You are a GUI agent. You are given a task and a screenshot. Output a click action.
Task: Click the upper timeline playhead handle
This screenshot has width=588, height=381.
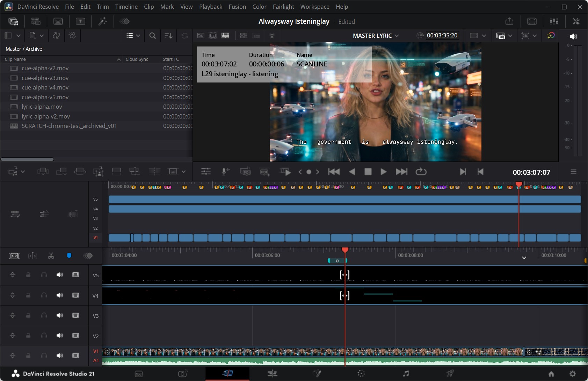click(519, 184)
